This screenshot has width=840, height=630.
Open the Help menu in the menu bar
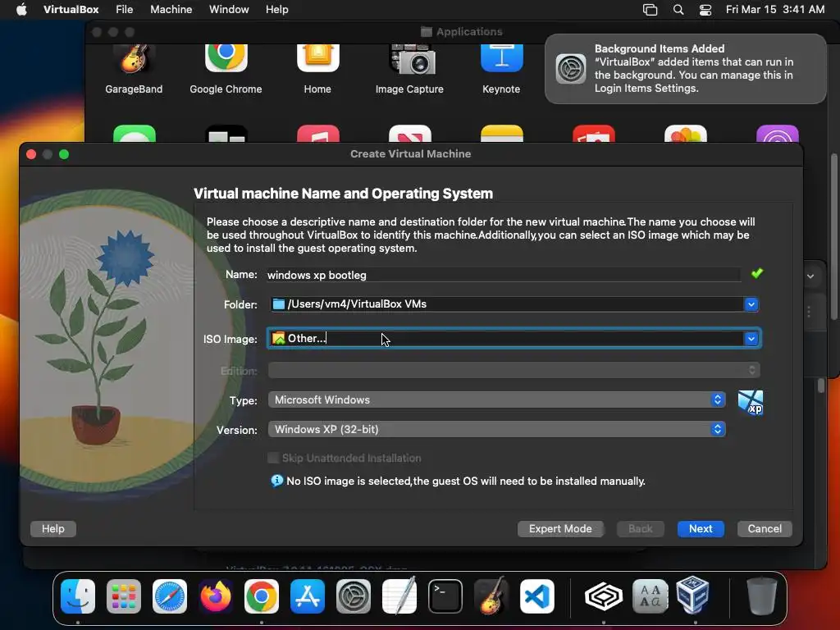coord(277,10)
